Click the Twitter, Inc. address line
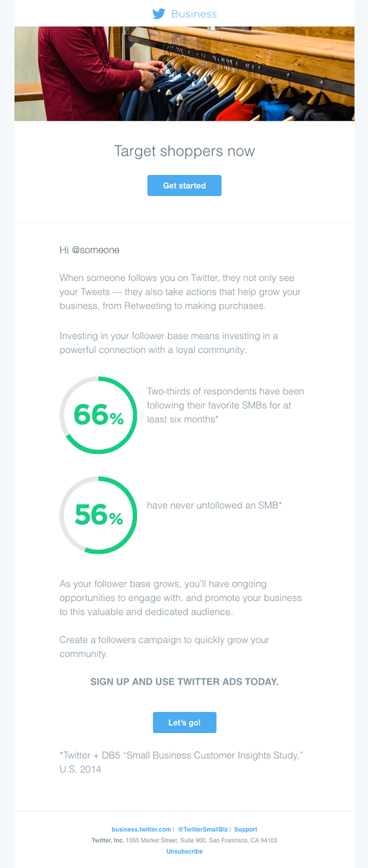 pos(185,840)
